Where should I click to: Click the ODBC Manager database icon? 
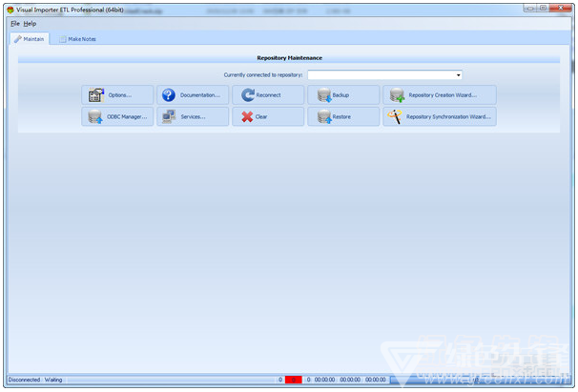(95, 116)
